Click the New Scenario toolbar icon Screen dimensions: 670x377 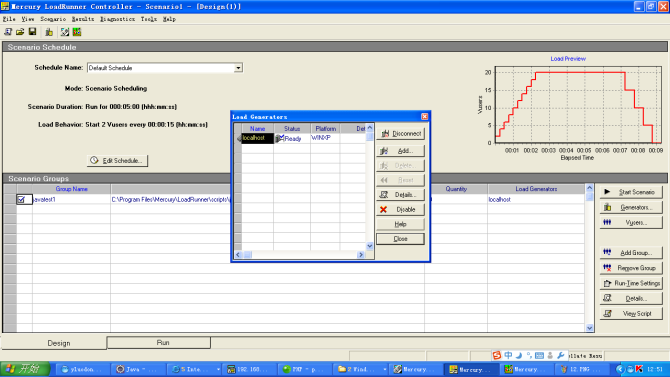(x=8, y=32)
